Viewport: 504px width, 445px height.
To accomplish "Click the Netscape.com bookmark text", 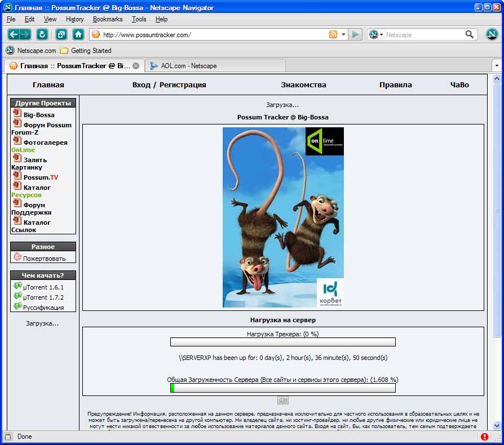I will point(37,50).
